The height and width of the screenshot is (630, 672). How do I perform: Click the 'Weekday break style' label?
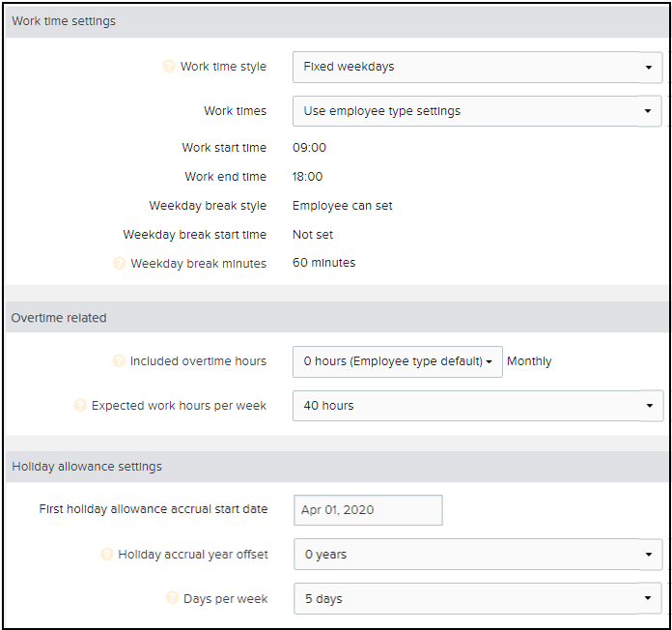(x=208, y=206)
